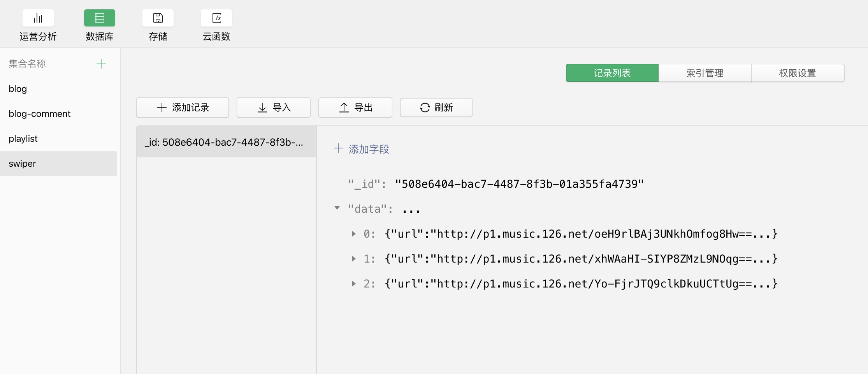
Task: Select the 数据库 database icon
Action: (x=100, y=18)
